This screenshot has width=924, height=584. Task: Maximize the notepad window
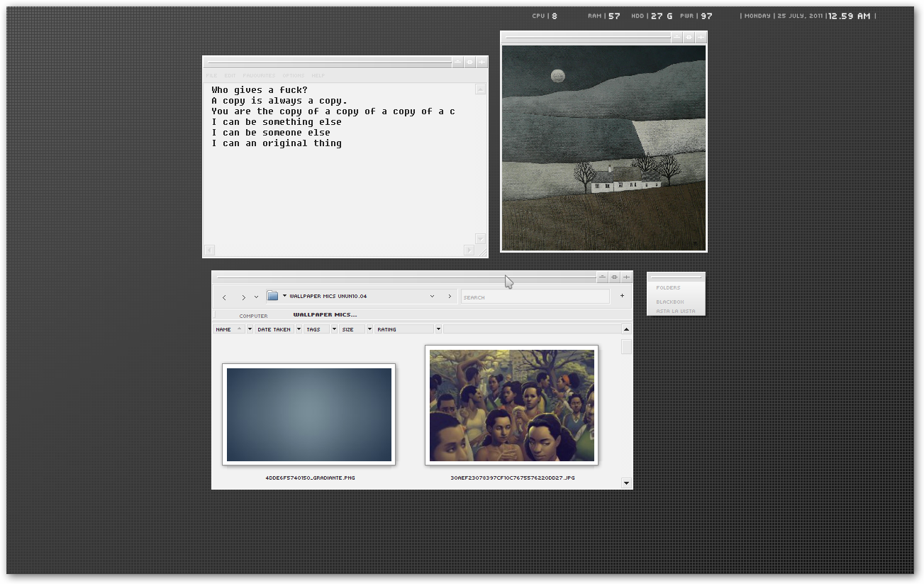tap(469, 62)
